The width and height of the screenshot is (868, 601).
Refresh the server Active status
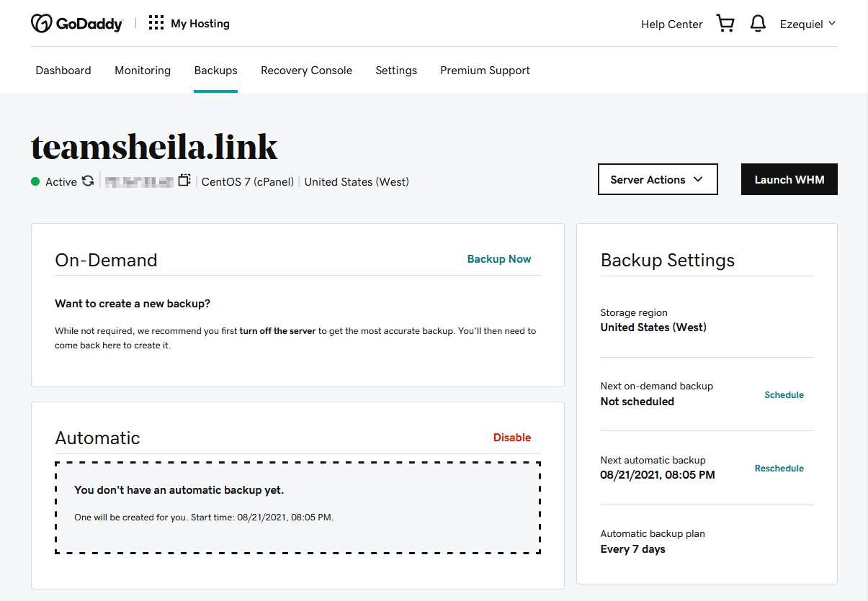tap(88, 181)
